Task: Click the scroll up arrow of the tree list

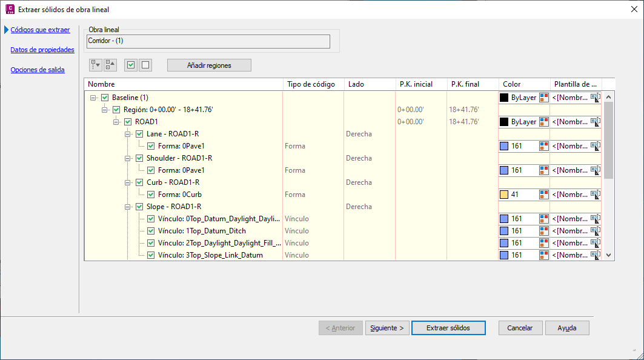Action: coord(609,98)
